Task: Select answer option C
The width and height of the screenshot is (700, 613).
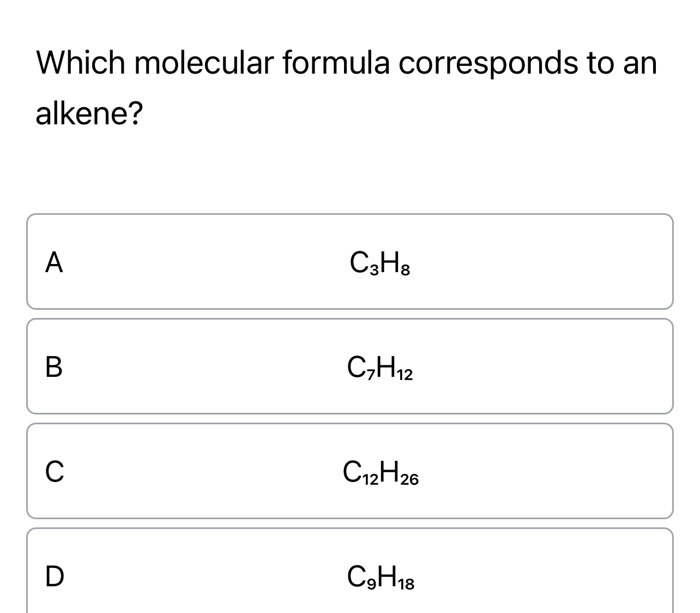Action: [x=349, y=470]
